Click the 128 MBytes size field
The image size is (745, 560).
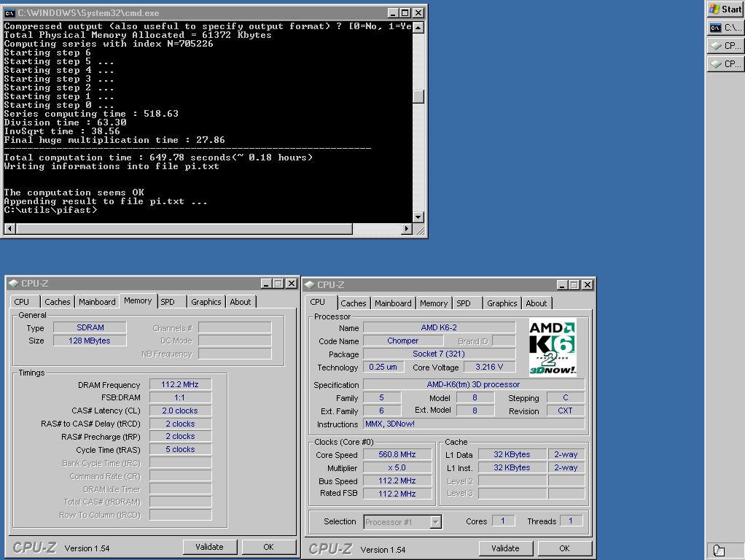pyautogui.click(x=90, y=341)
